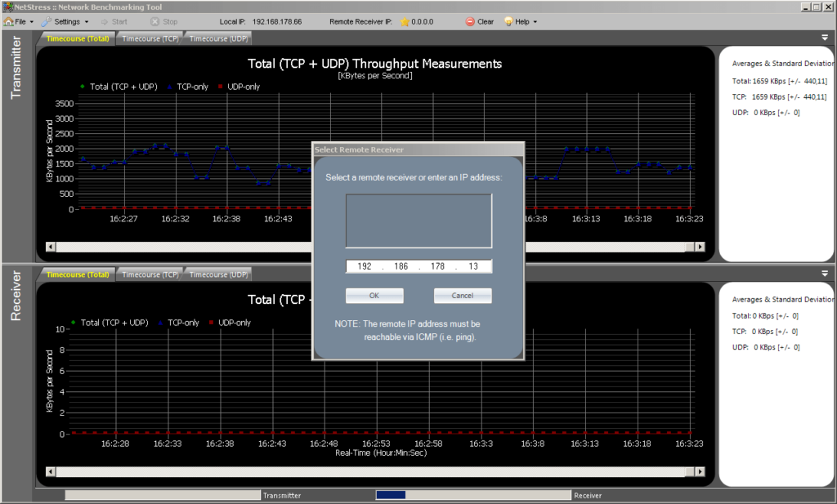Click the NetStress icon in the title bar

7,7
